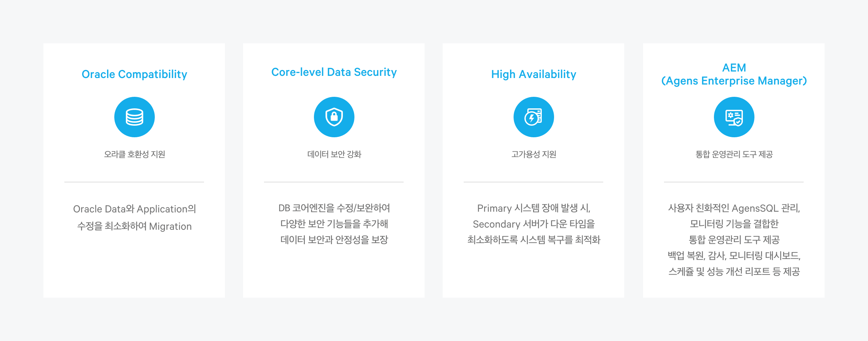This screenshot has height=341, width=868.
Task: Click the 데이터 보안 강화 subtitle
Action: (x=334, y=154)
